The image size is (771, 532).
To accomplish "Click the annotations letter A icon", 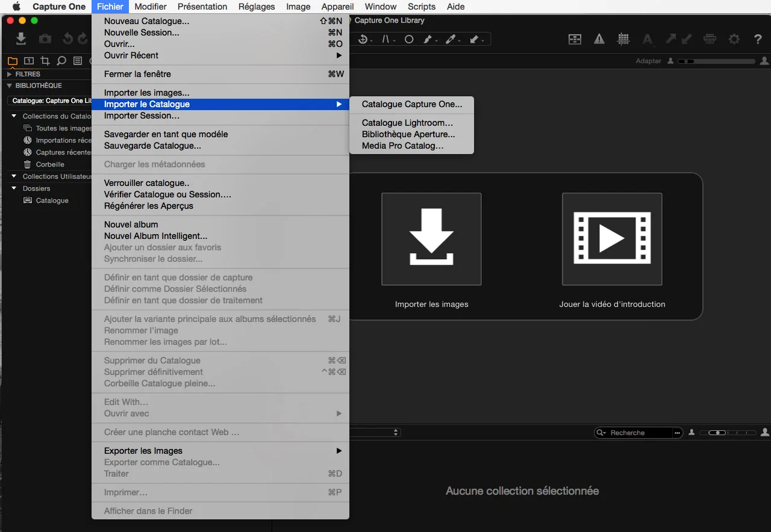I will [x=648, y=40].
